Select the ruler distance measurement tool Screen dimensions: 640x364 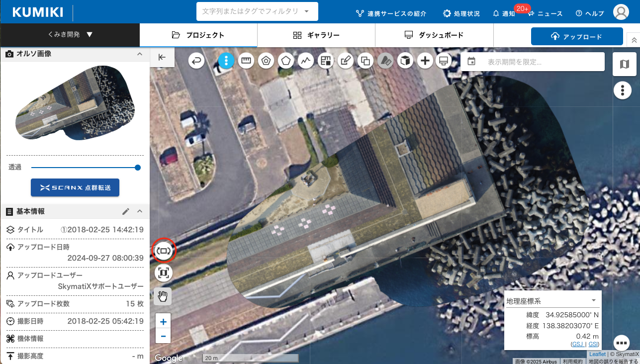tap(246, 61)
